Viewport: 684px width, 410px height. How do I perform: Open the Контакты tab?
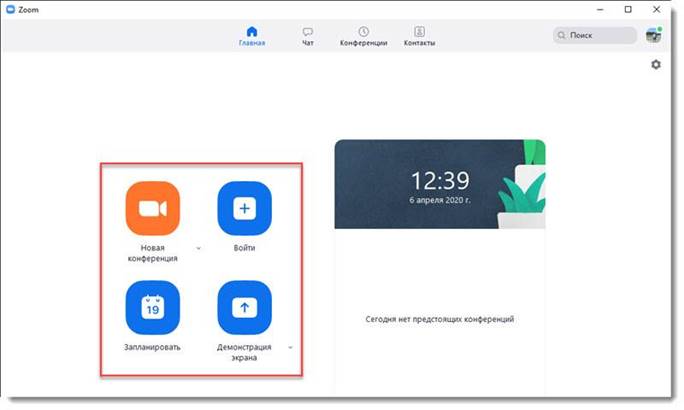click(x=419, y=36)
